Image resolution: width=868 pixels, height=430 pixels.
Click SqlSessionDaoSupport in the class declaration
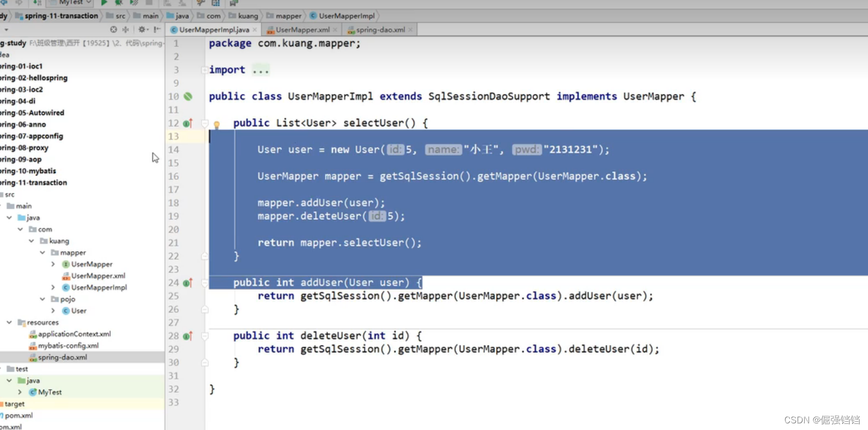click(x=489, y=96)
